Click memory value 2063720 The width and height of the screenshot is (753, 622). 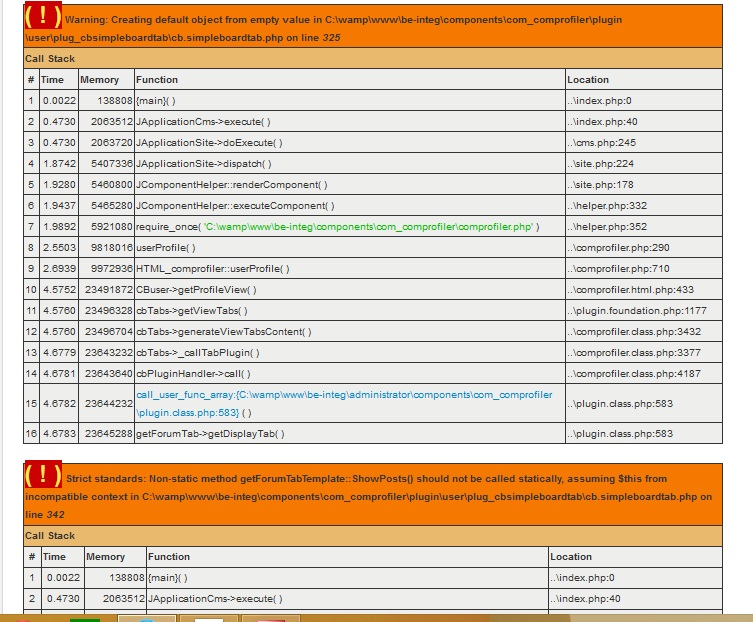[112, 143]
